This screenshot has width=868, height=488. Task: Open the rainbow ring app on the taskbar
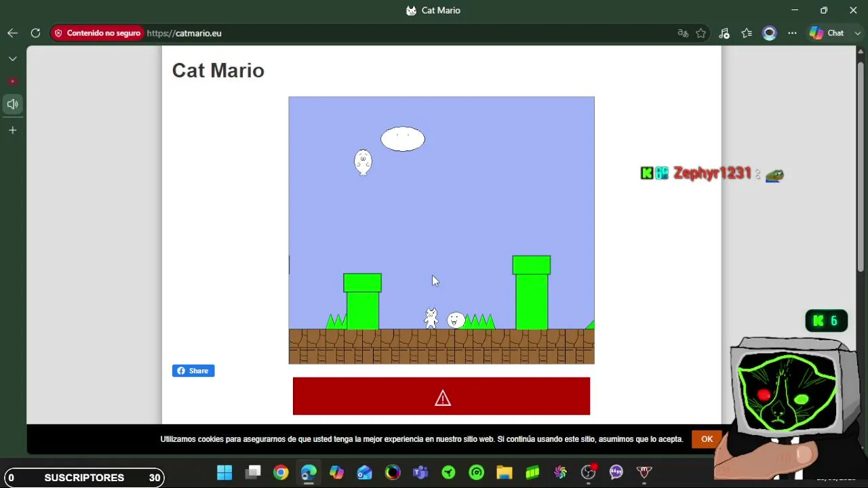393,472
